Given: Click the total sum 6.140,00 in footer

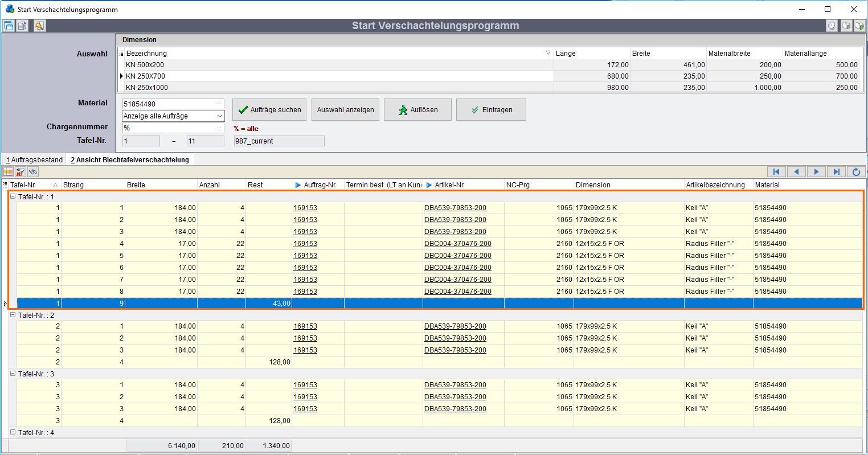Looking at the screenshot, I should pos(161,446).
